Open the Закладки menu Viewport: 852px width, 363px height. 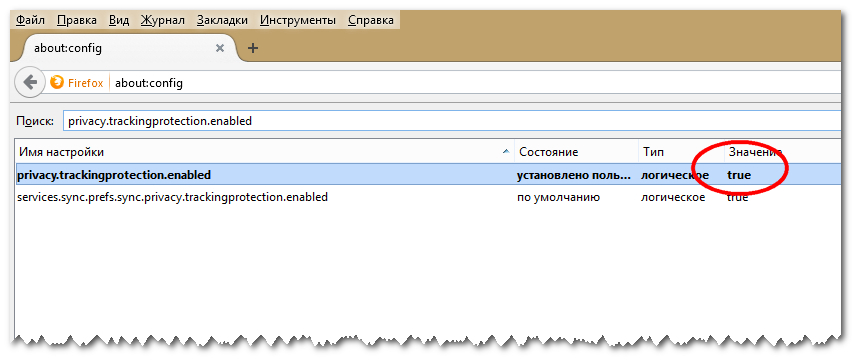click(222, 21)
